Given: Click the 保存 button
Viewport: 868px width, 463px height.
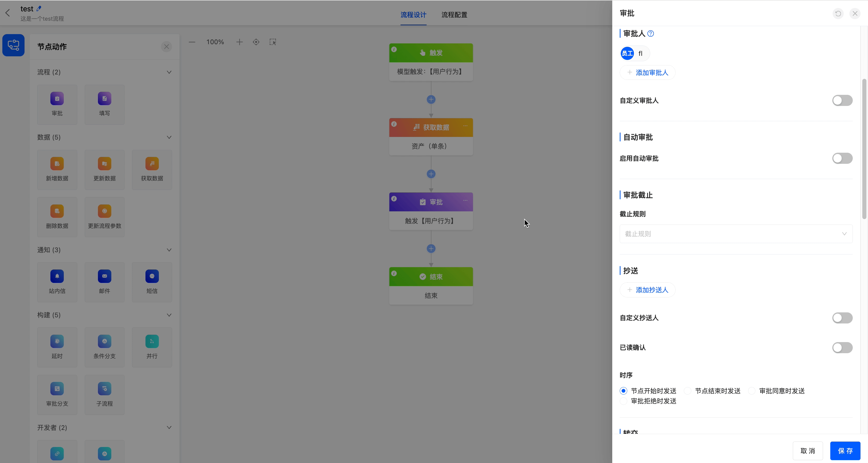Looking at the screenshot, I should (x=845, y=451).
